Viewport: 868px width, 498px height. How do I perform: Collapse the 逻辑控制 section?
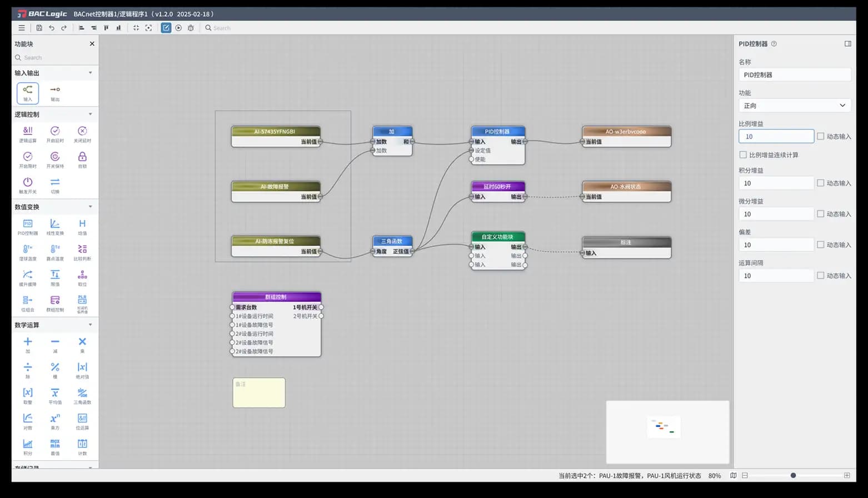click(x=91, y=114)
